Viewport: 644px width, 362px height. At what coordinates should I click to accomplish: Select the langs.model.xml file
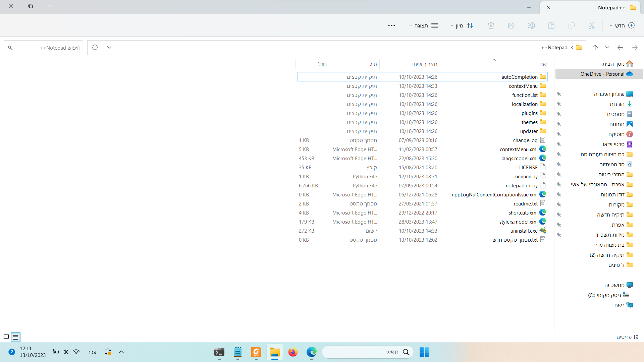[x=422, y=158]
